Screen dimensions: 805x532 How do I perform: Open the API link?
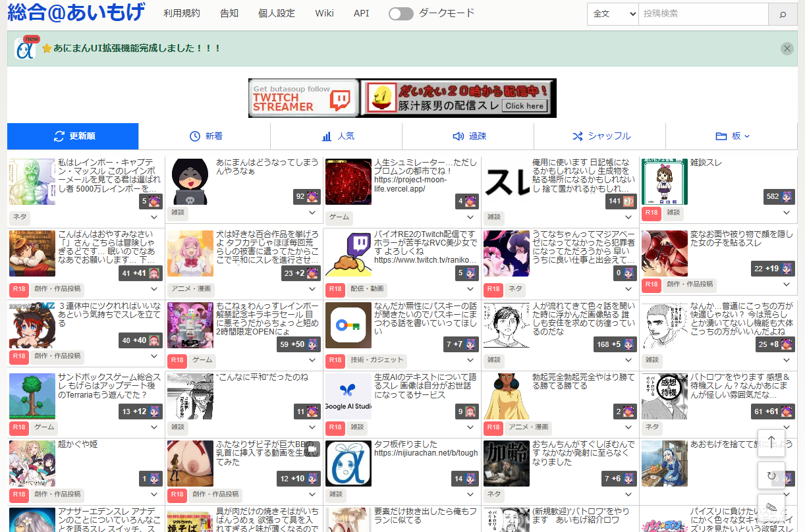pos(361,13)
